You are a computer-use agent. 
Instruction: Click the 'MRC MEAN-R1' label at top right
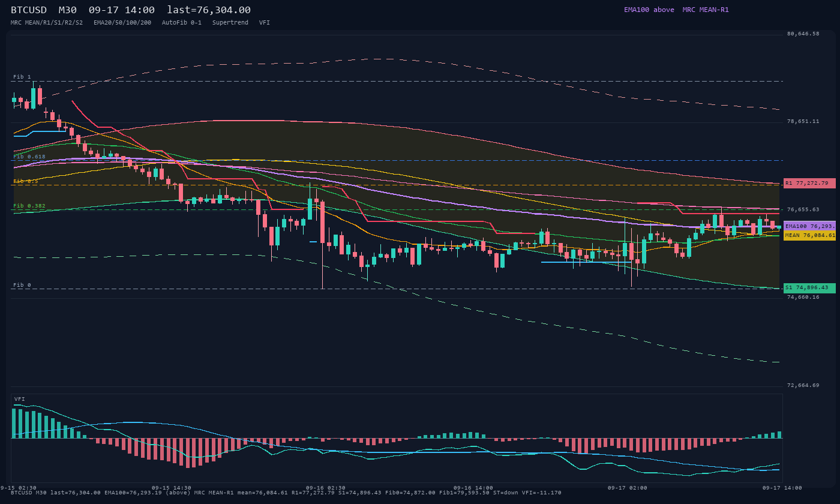click(706, 10)
